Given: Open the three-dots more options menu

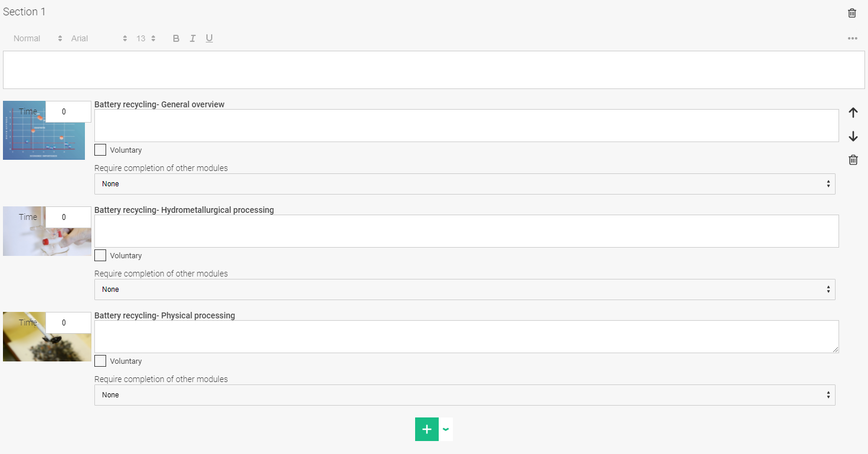Looking at the screenshot, I should pyautogui.click(x=853, y=38).
